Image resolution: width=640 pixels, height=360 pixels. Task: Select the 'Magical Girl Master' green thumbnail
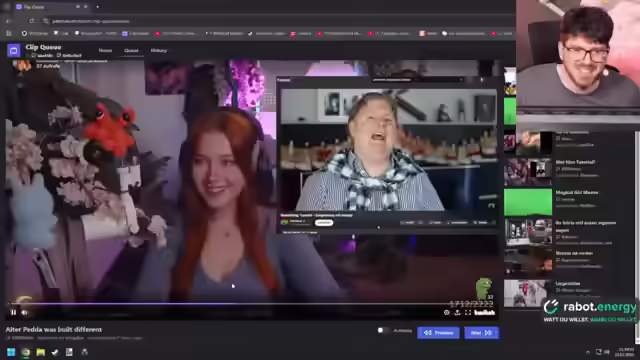pyautogui.click(x=528, y=202)
